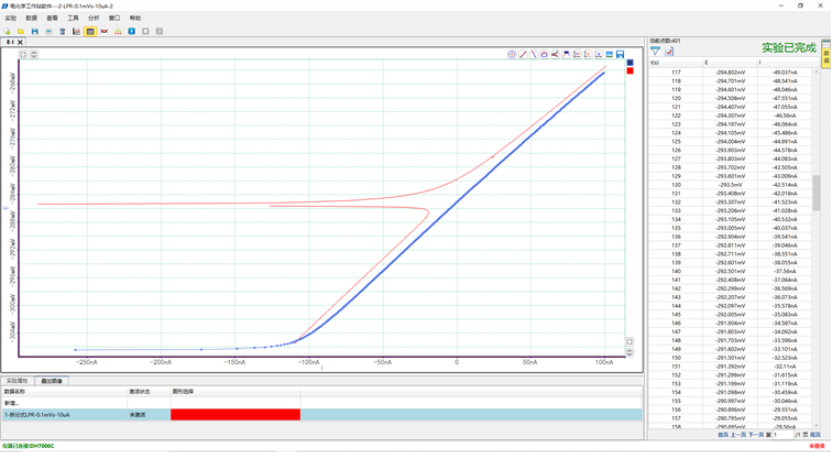Start experiment with blue play icon
Viewport: 831px width, 452px height.
(131, 31)
